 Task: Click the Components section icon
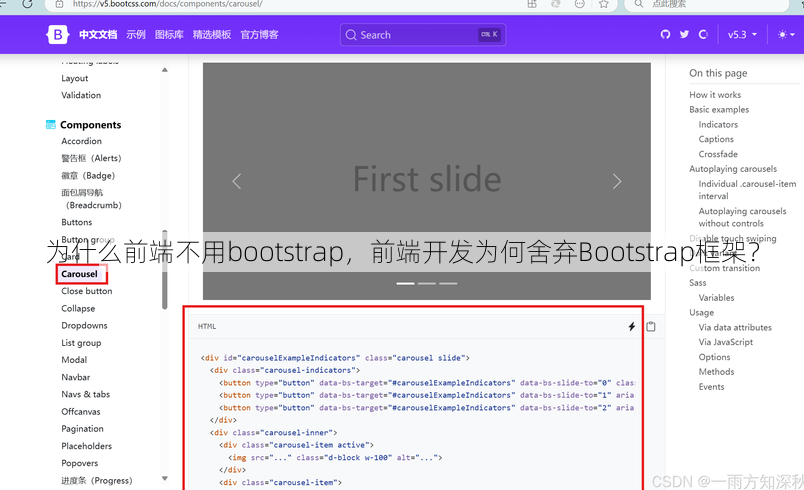coord(51,125)
